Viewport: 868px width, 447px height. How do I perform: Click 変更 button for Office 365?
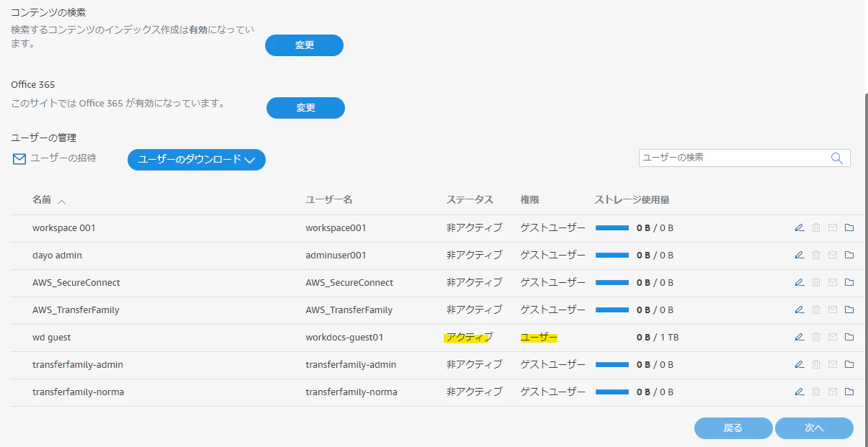(x=305, y=108)
